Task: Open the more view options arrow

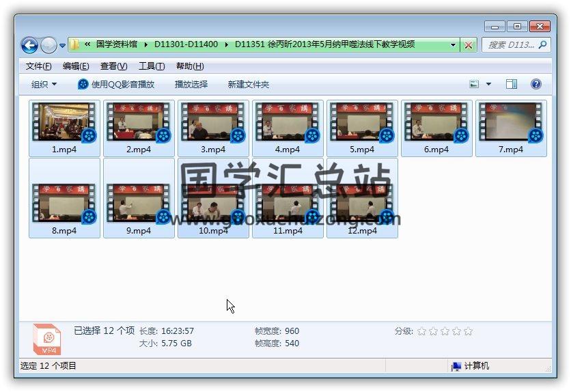Action: pos(489,85)
